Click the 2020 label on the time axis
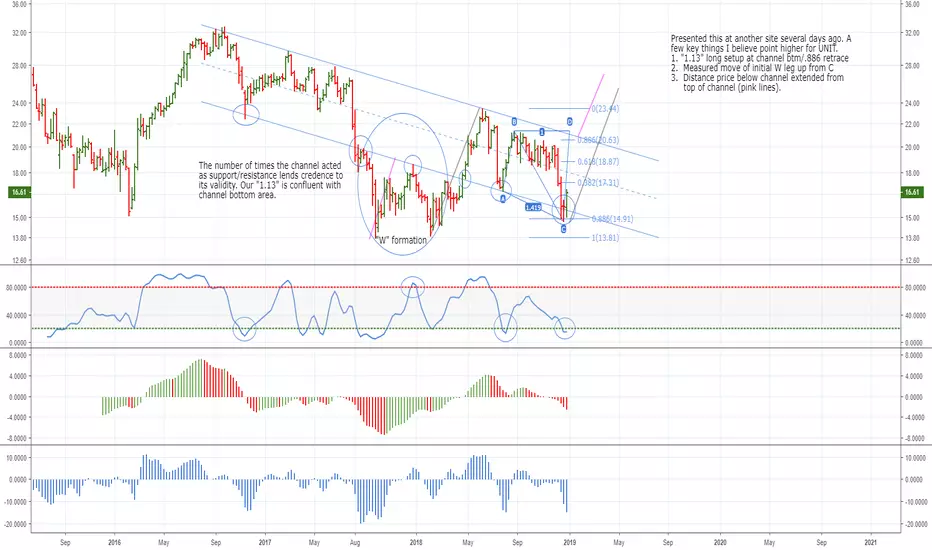This screenshot has height=550, width=932. pos(720,542)
